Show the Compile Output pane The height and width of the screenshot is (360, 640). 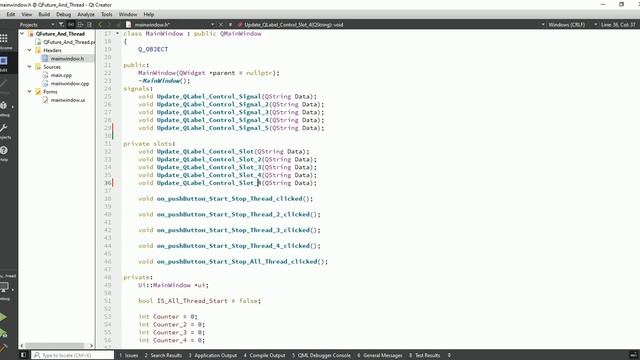(x=264, y=355)
